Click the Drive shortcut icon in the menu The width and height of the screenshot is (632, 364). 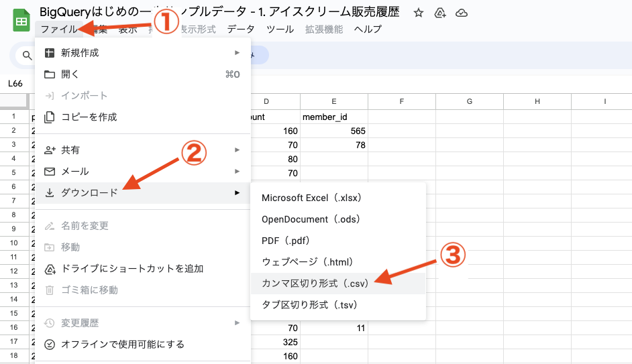50,269
